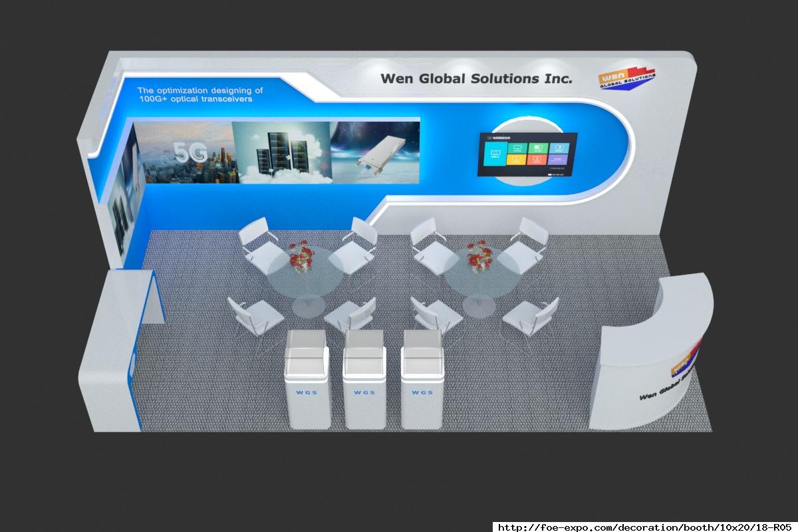Click the large cyan tile on the TV screen
Screen dimensions: 798x532
(495, 154)
